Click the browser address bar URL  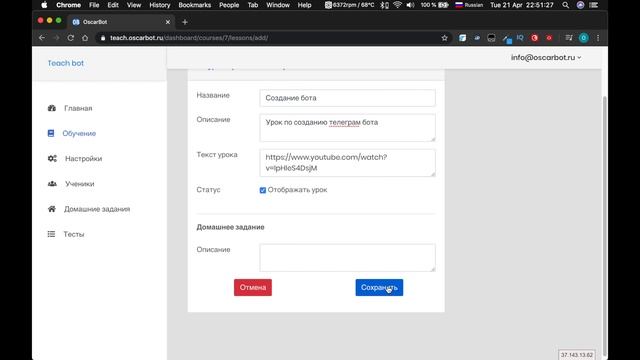[189, 38]
